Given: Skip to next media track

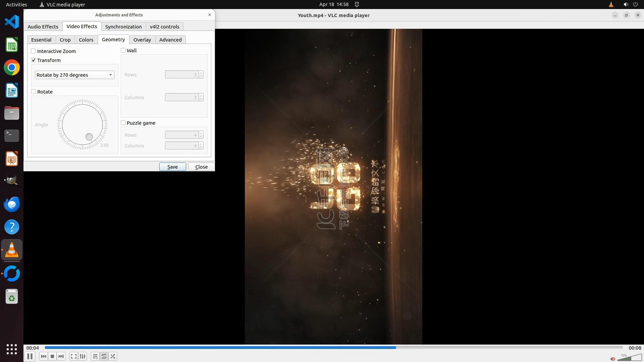Looking at the screenshot, I should coord(61,356).
